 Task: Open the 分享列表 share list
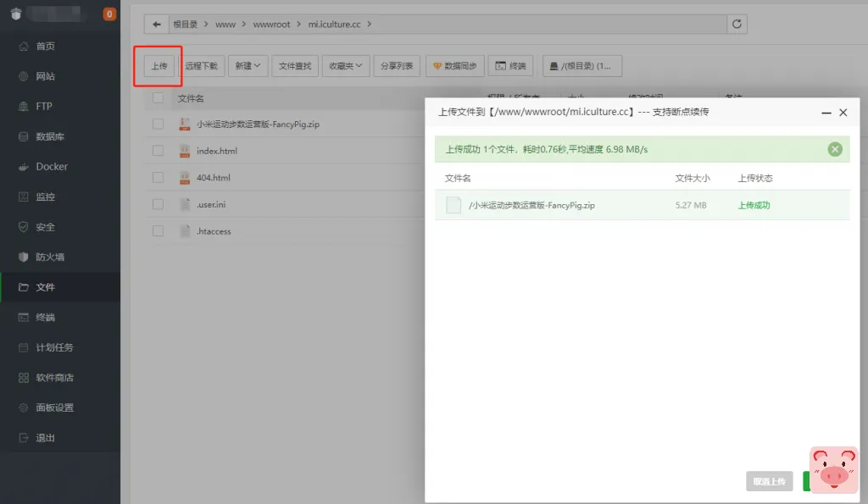(x=397, y=66)
